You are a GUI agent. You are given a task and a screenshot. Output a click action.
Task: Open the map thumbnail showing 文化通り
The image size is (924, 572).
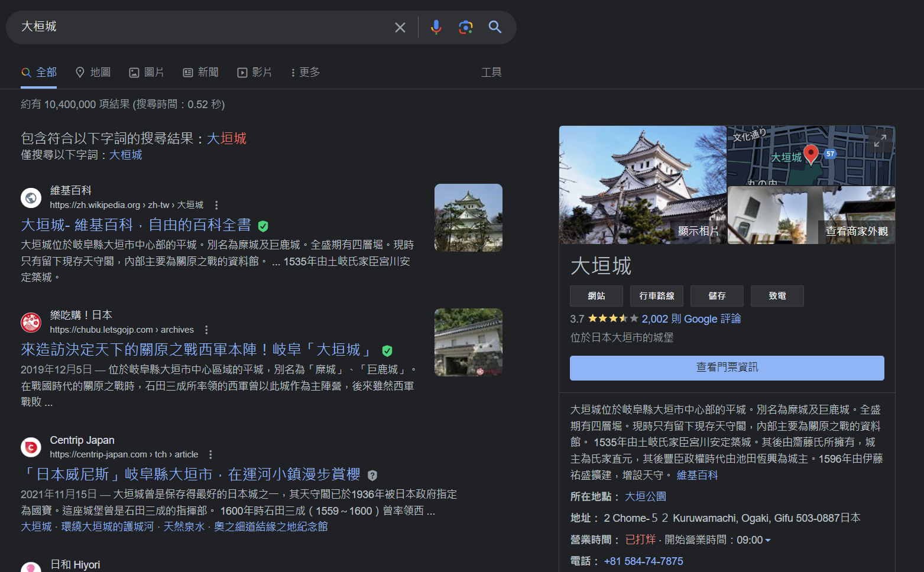811,155
